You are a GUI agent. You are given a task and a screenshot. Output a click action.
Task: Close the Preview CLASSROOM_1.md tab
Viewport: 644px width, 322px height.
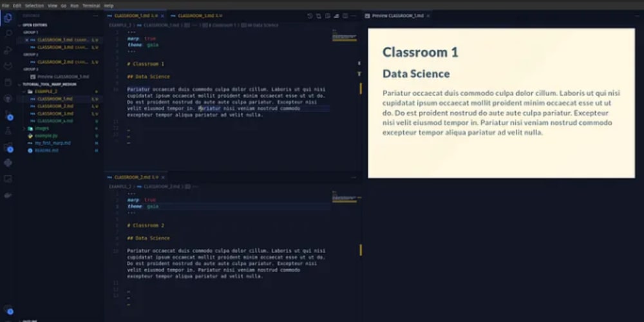point(428,16)
